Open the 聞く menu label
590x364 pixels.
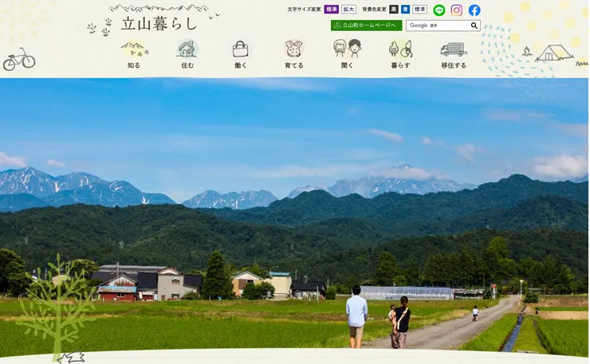point(347,65)
